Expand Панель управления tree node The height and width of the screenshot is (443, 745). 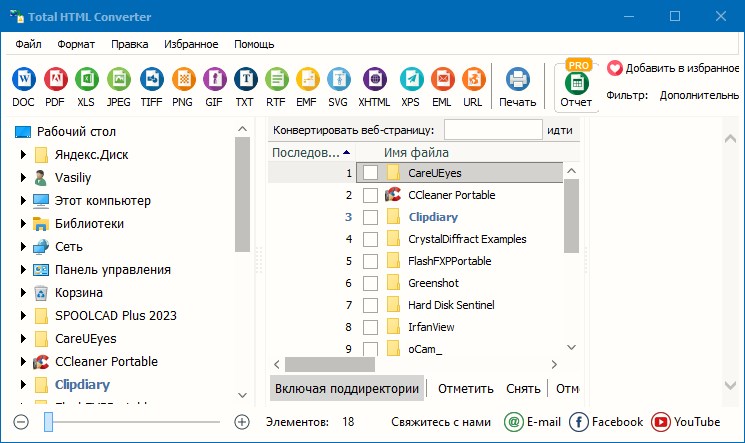tap(23, 270)
